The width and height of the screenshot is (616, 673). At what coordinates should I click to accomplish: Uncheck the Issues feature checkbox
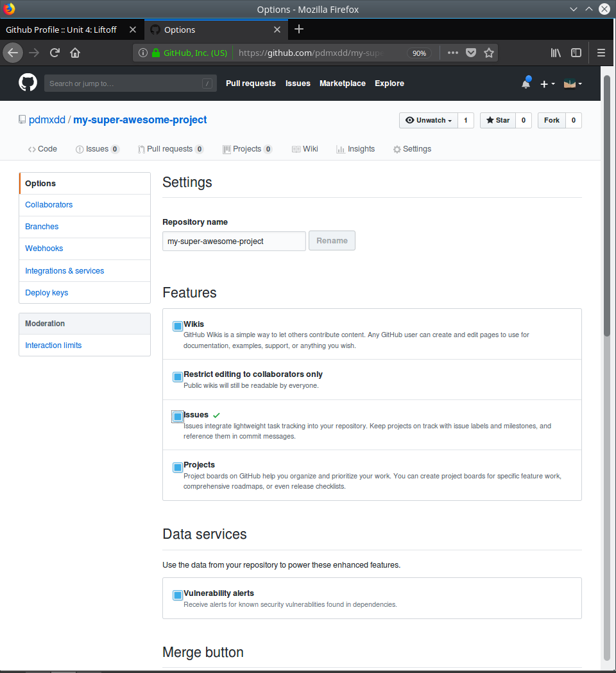coord(178,417)
